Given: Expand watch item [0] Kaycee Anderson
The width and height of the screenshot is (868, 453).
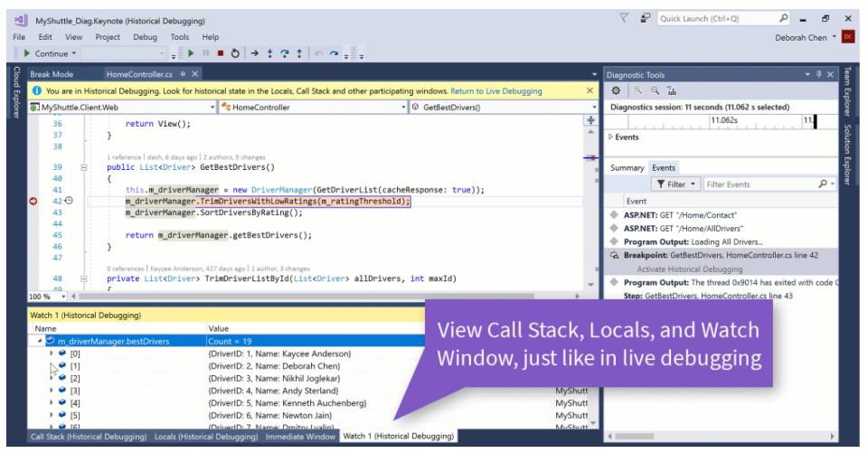Looking at the screenshot, I should click(52, 354).
